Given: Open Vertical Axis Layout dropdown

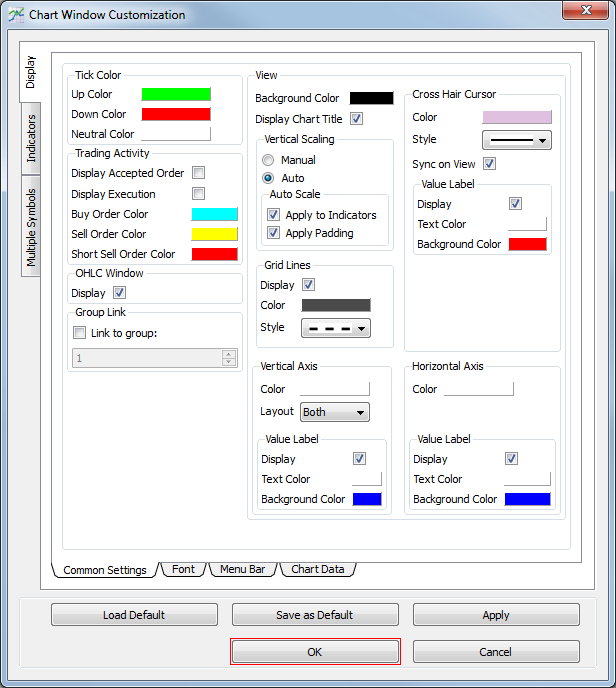Looking at the screenshot, I should [x=335, y=412].
